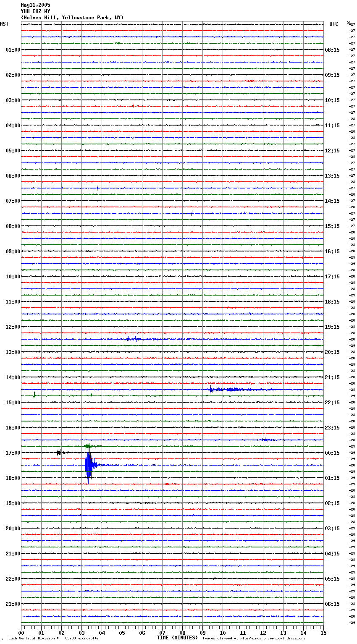Select the 03:00 MST row label
Viewport: 357px width, 644px height.
[x=13, y=100]
